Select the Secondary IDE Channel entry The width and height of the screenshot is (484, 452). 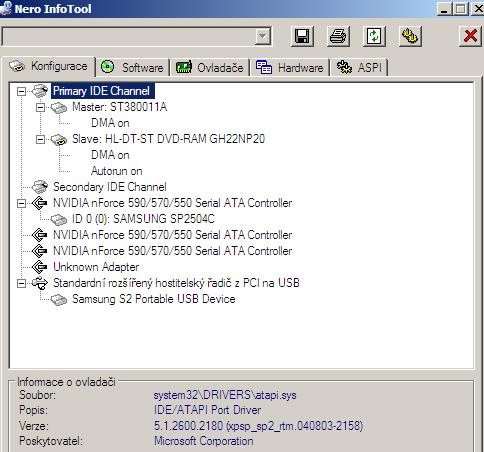110,187
